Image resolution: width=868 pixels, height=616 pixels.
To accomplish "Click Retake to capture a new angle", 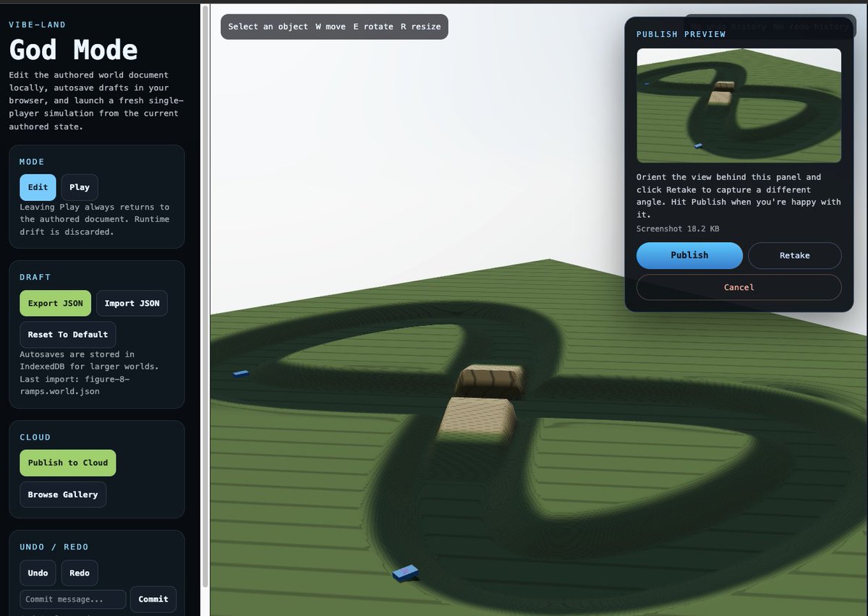I will pos(795,255).
